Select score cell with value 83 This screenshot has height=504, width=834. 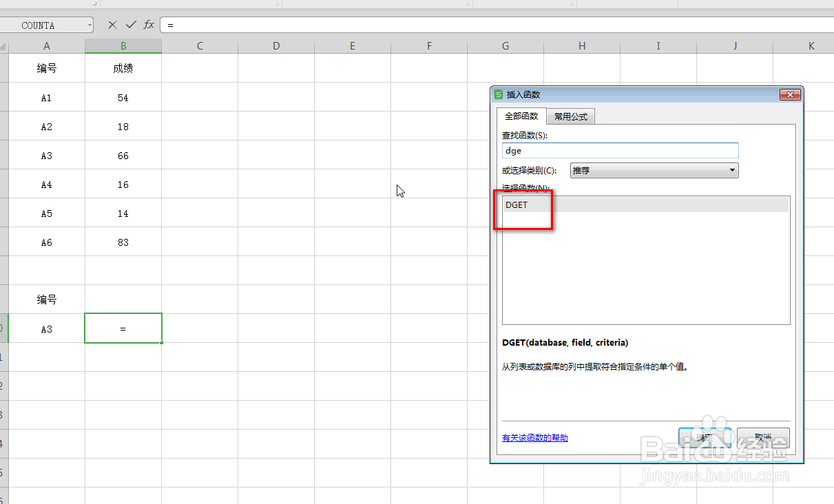(123, 242)
